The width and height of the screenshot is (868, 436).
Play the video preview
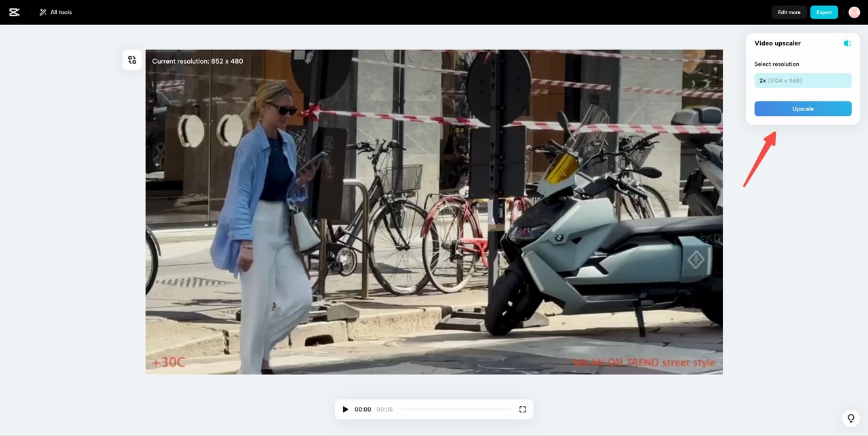tap(345, 410)
